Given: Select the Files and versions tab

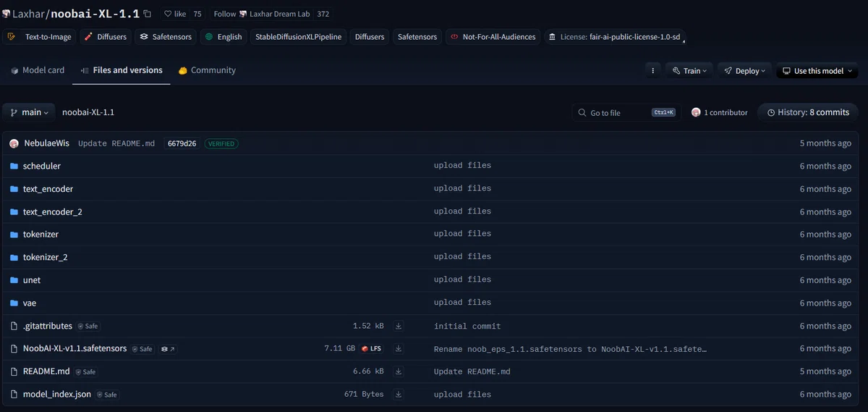Looking at the screenshot, I should [x=122, y=70].
